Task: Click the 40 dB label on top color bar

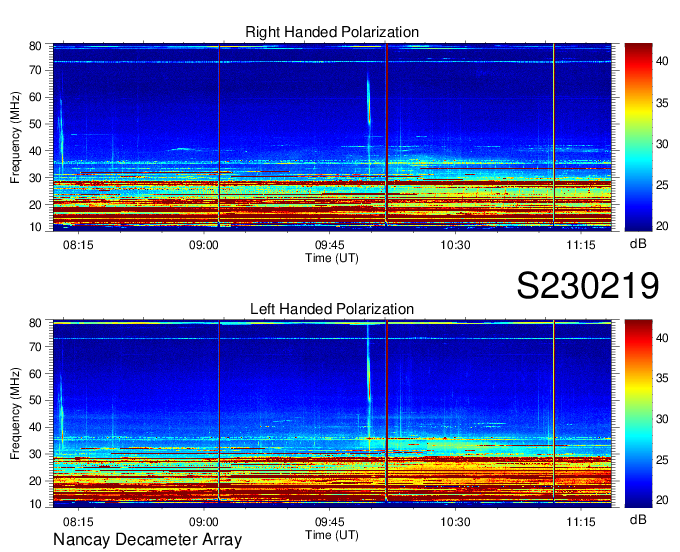Action: [x=662, y=62]
